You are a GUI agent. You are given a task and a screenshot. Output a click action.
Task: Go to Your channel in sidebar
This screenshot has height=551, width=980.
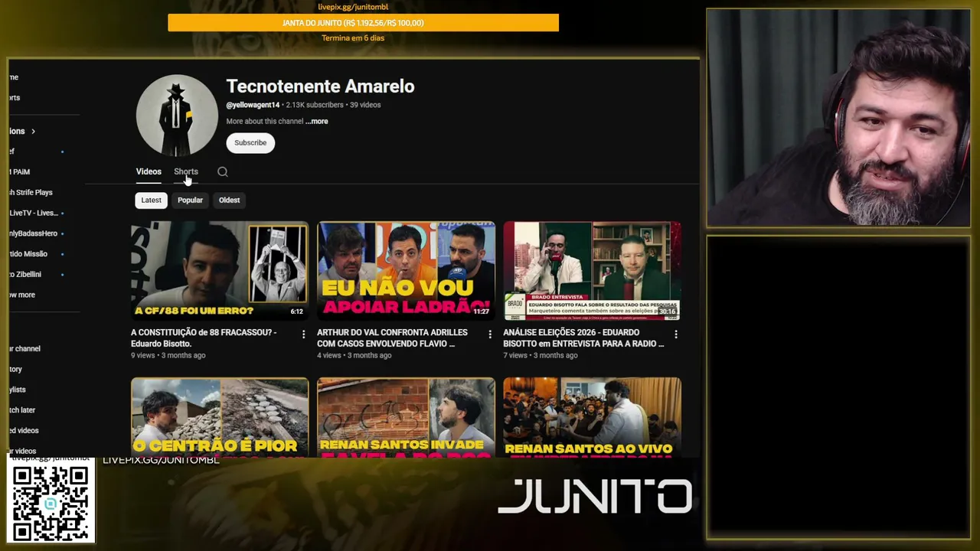[x=24, y=349]
